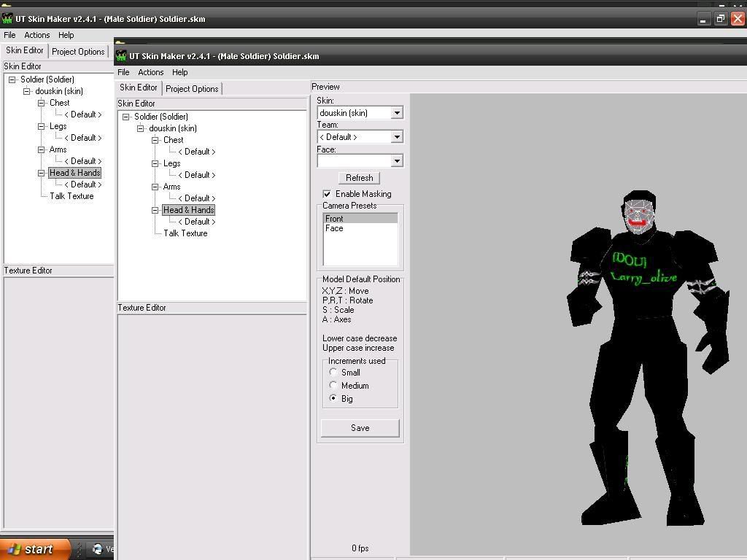Collapse Head & Hands node in front window
This screenshot has height=560, width=747.
pos(155,210)
